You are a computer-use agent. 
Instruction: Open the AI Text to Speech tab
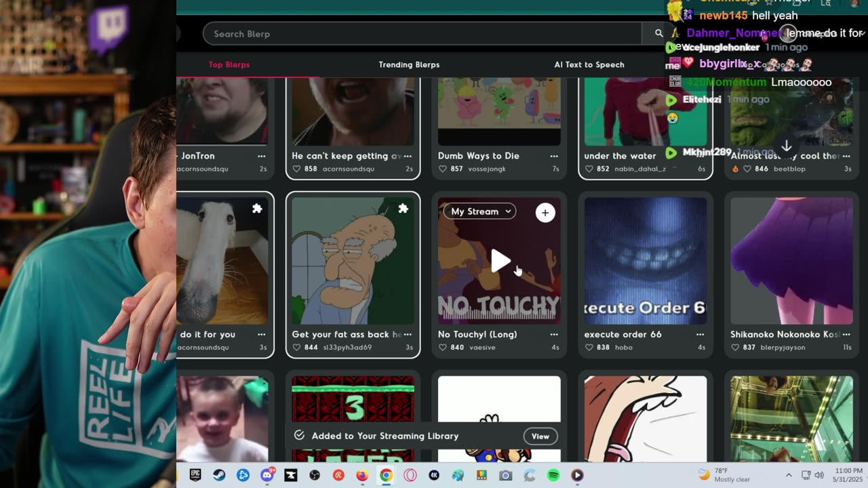[589, 64]
